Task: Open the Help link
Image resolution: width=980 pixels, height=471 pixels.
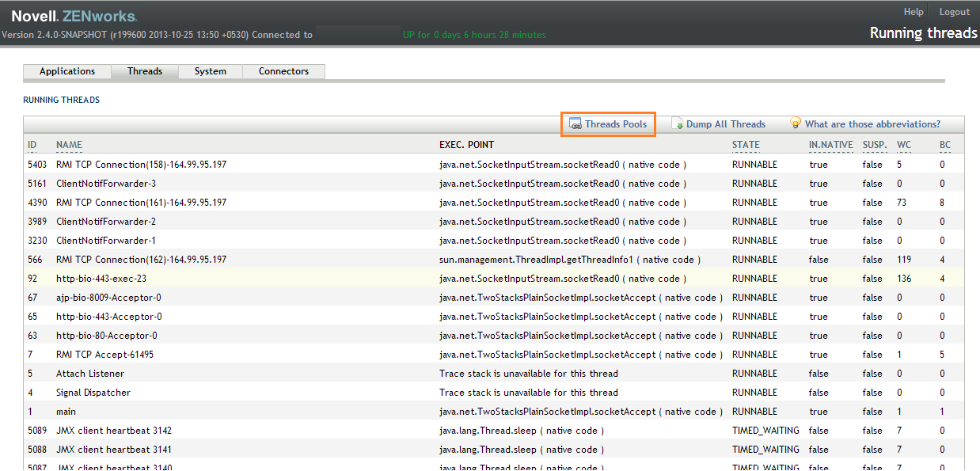Action: click(x=914, y=12)
